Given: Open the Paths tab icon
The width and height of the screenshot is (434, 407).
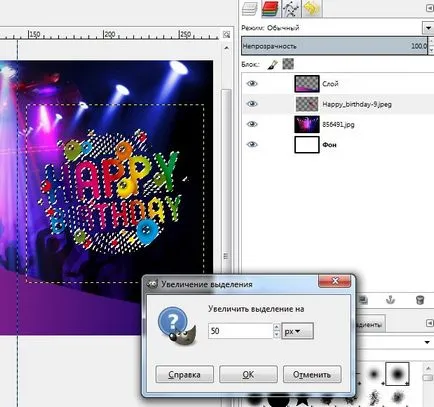Looking at the screenshot, I should pos(290,8).
